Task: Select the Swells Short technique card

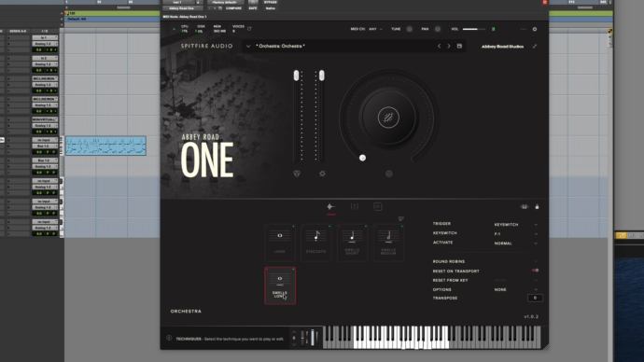Action: coord(353,243)
